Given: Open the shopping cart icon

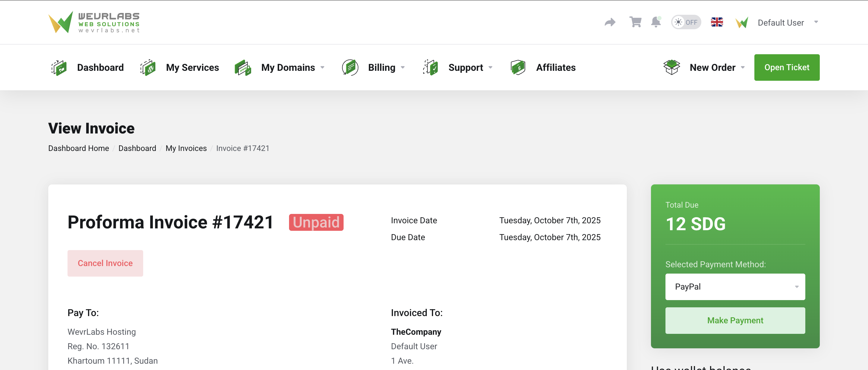Looking at the screenshot, I should (635, 22).
